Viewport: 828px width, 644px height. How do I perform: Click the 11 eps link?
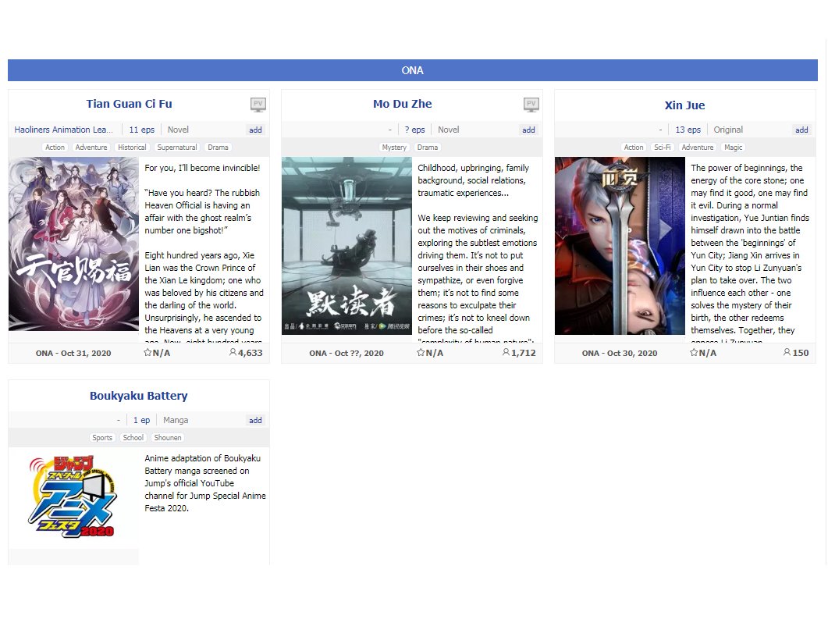pos(142,130)
